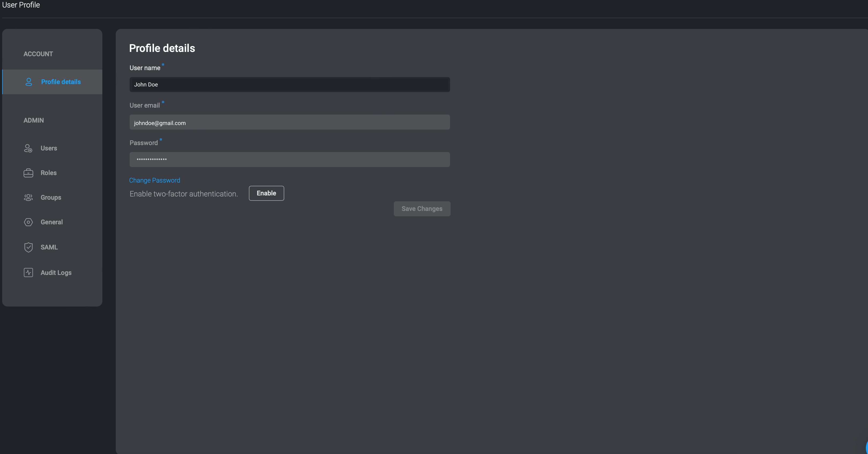
Task: Open the Users admin page
Action: coord(49,148)
